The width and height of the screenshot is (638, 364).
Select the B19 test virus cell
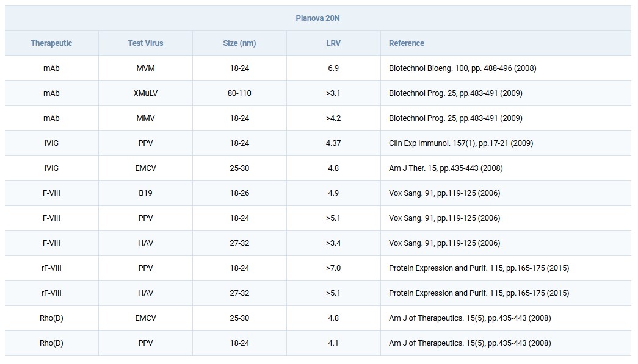(x=145, y=193)
